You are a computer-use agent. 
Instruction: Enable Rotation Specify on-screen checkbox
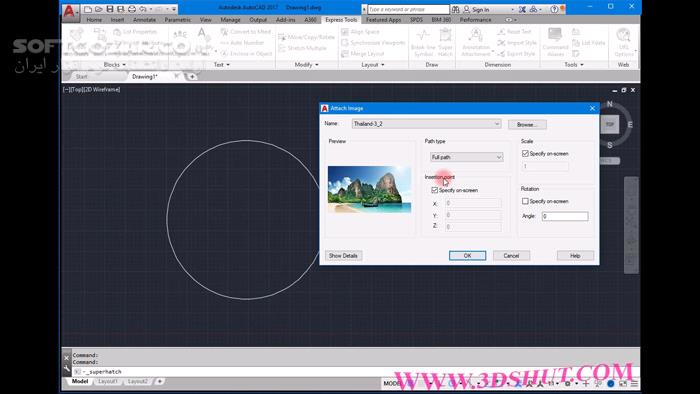[x=525, y=201]
